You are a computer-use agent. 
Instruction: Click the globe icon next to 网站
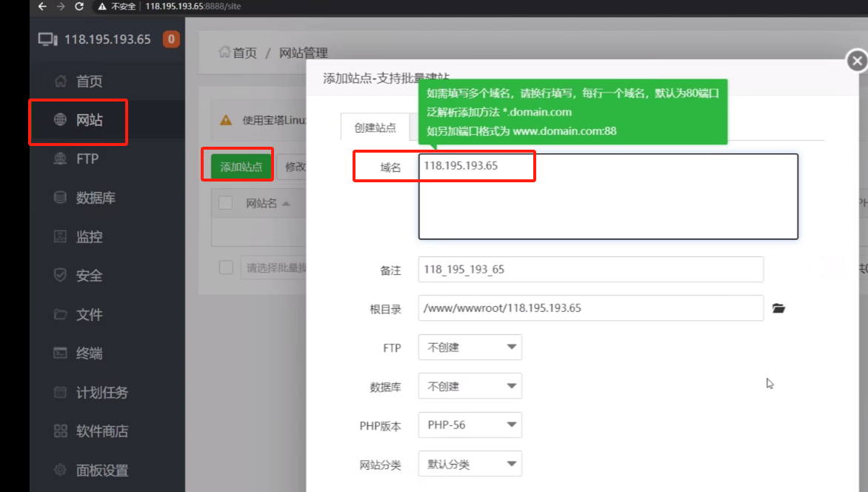pyautogui.click(x=60, y=120)
